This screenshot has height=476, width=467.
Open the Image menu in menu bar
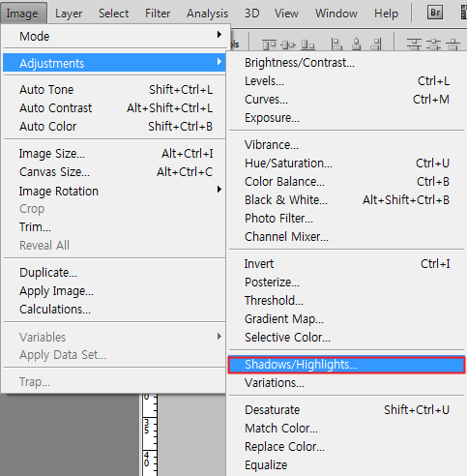pos(23,14)
